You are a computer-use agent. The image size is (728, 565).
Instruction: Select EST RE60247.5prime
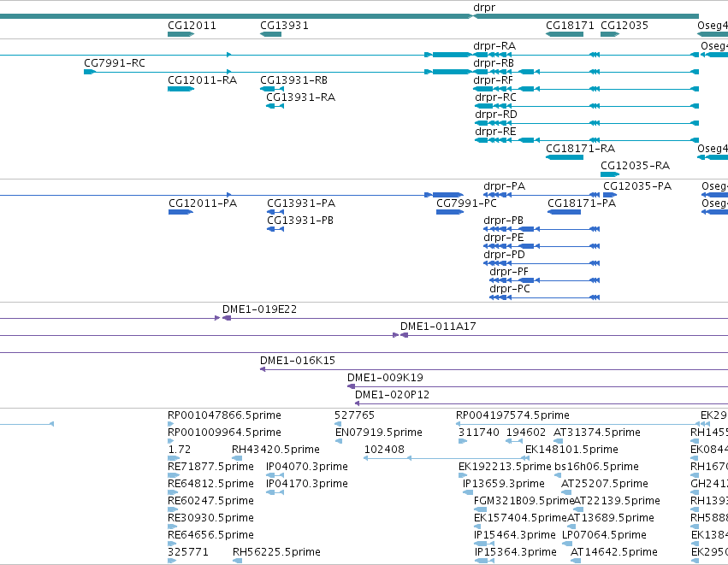tap(210, 502)
